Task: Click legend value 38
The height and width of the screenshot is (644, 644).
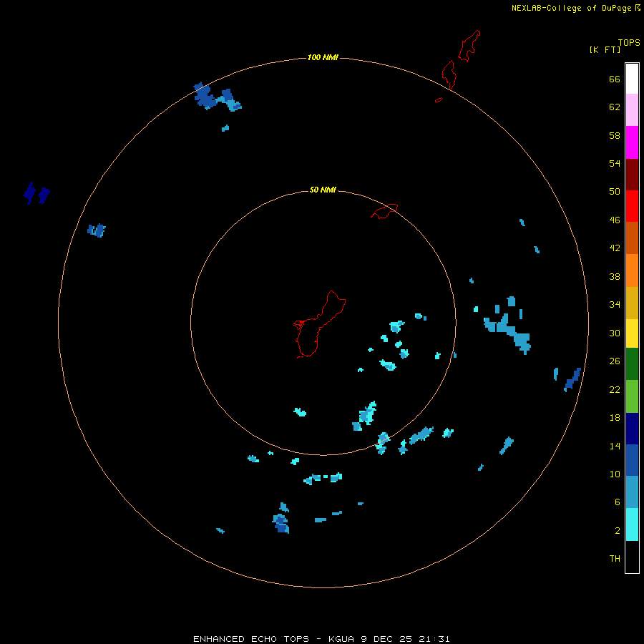Action: [615, 276]
